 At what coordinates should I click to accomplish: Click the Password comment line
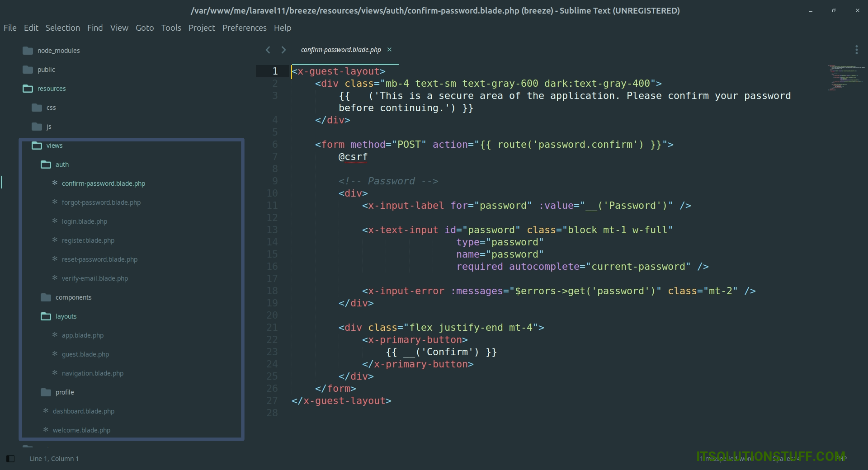[388, 181]
